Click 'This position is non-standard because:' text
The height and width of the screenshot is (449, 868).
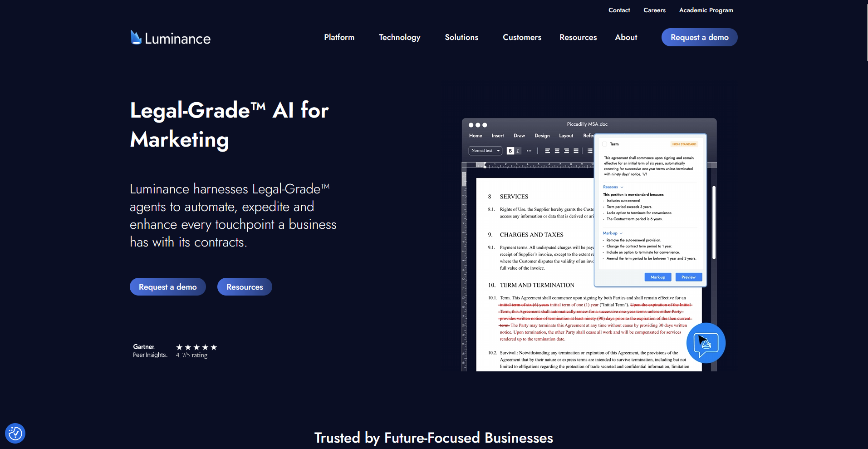point(633,194)
